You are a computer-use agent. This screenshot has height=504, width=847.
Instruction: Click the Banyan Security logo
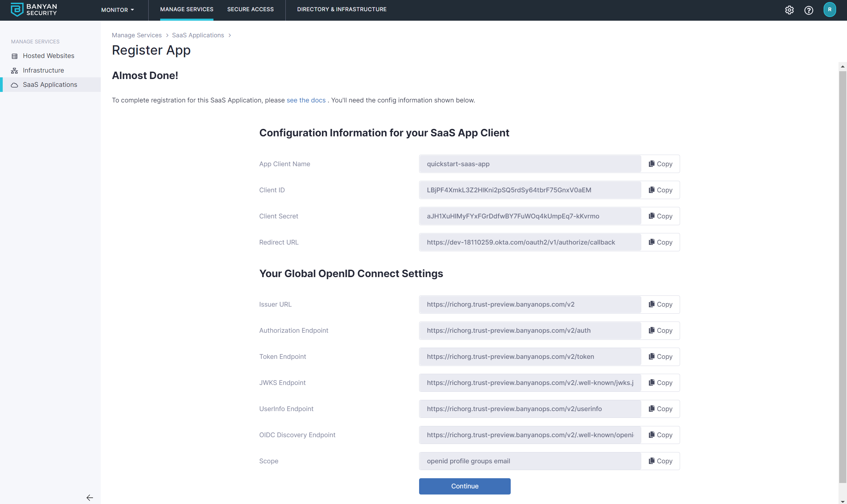click(34, 9)
